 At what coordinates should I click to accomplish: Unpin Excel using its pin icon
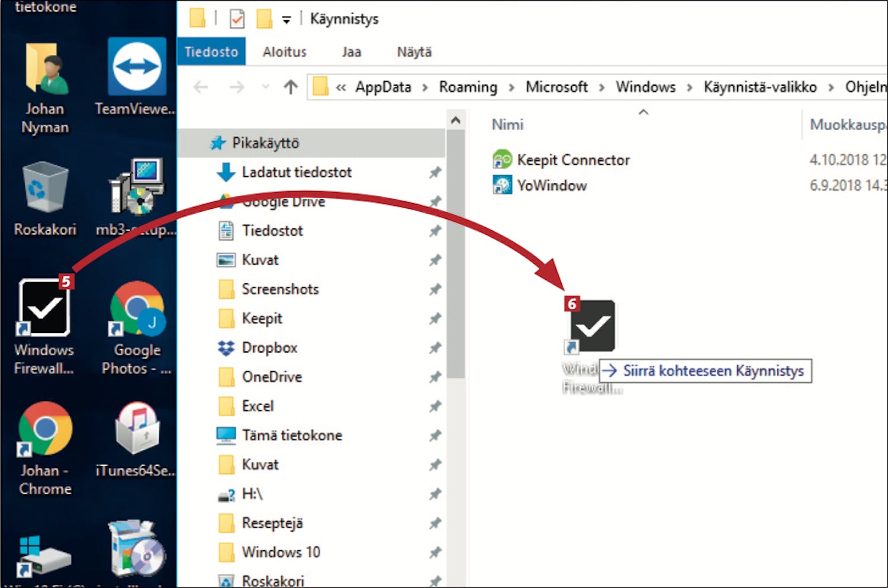(435, 406)
